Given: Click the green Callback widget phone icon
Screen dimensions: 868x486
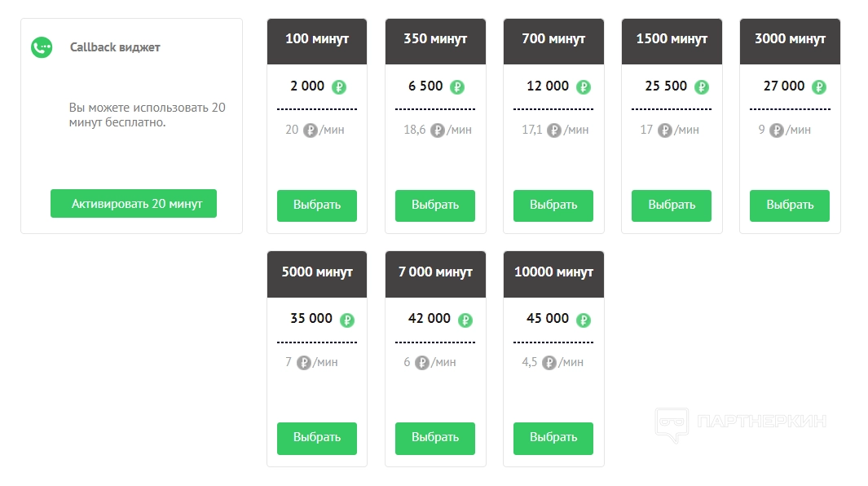Looking at the screenshot, I should pos(42,47).
